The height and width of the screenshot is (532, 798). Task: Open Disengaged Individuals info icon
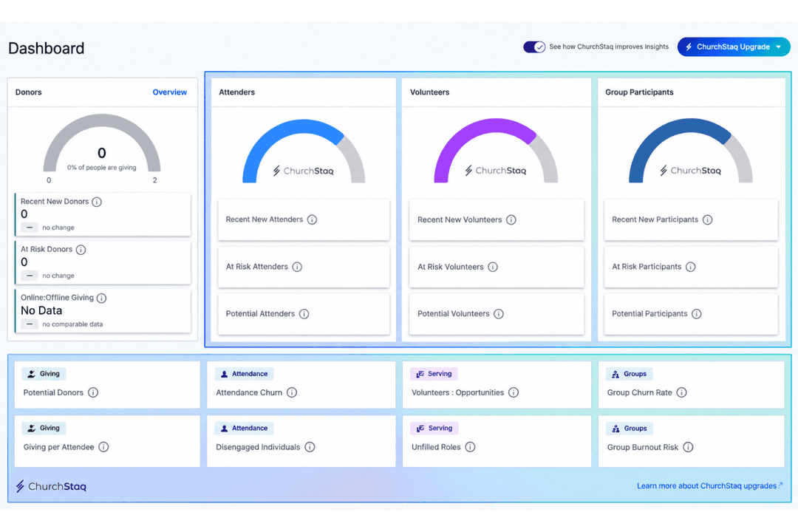pyautogui.click(x=310, y=447)
